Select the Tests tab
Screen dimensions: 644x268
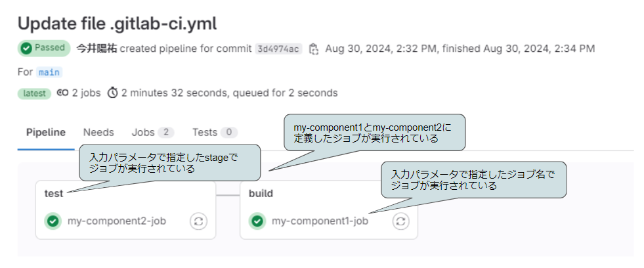[x=215, y=132]
